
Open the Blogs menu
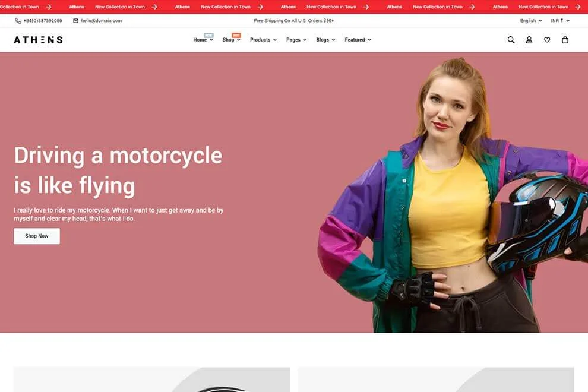[325, 40]
